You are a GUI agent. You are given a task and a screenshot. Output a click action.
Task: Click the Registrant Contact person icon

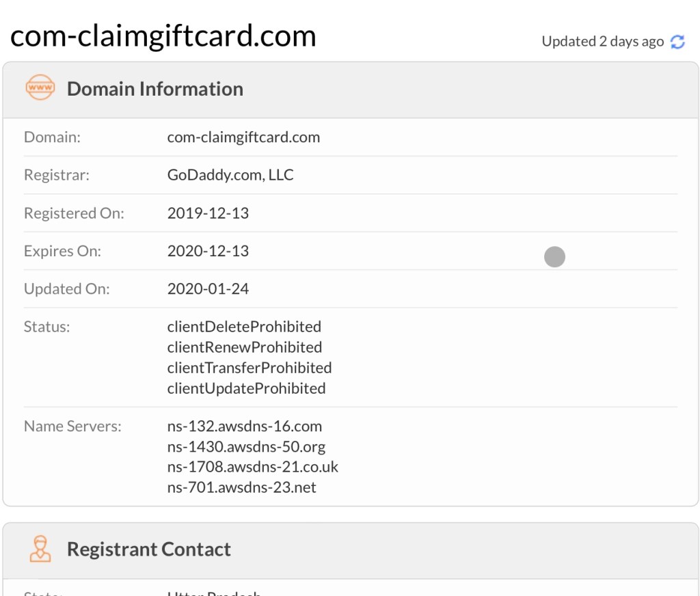(x=40, y=549)
